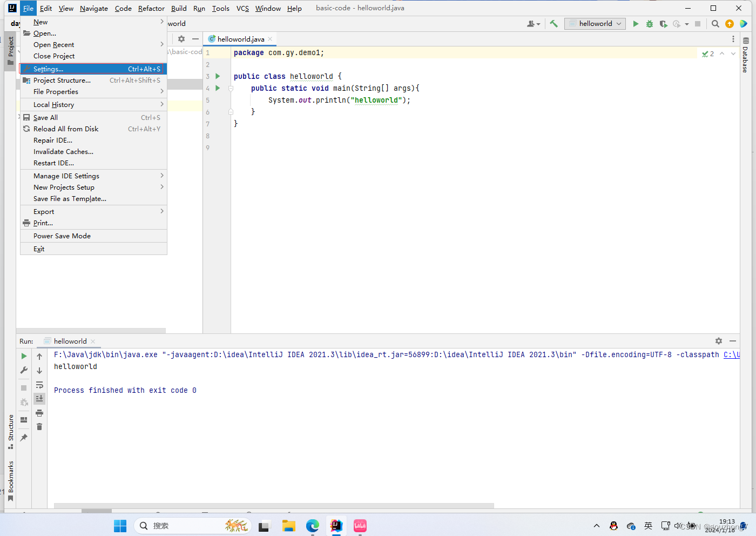Expand the New submenu arrow
This screenshot has width=756, height=536.
(162, 22)
